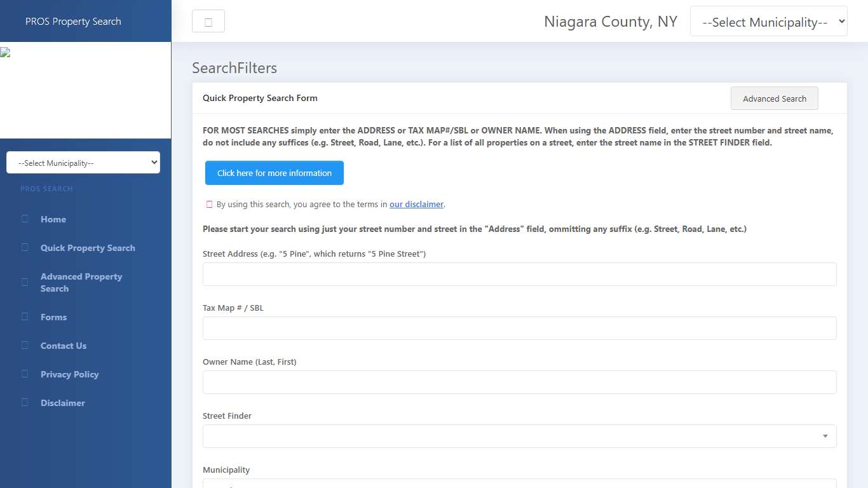868x488 pixels.
Task: Click the Advanced Search button
Action: pyautogui.click(x=774, y=98)
